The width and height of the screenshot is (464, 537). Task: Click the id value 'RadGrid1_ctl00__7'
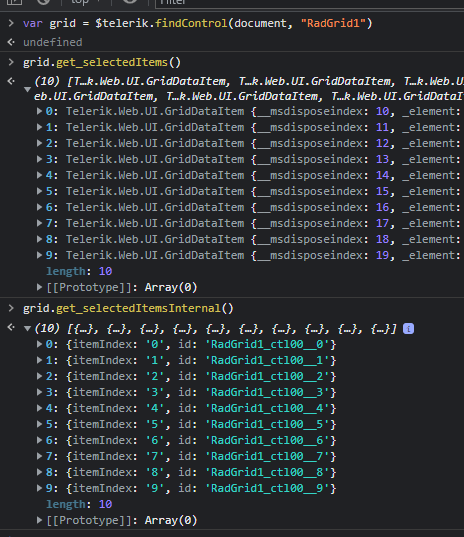267,456
